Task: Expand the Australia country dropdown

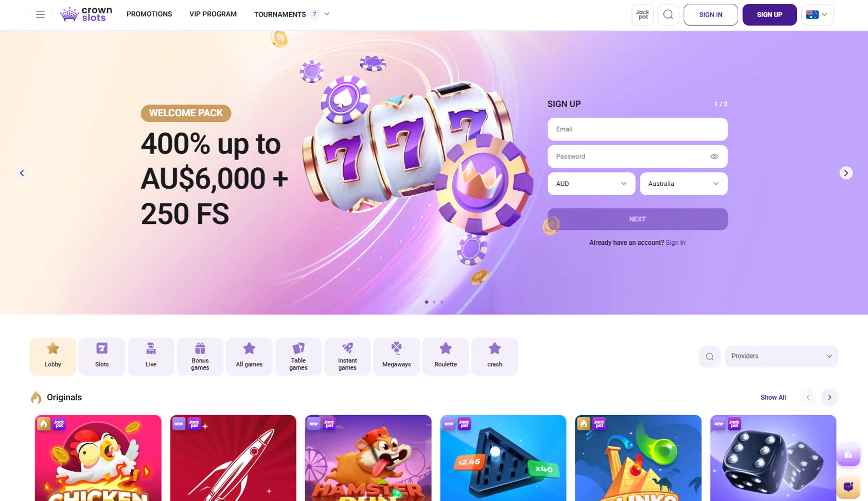Action: [x=684, y=184]
